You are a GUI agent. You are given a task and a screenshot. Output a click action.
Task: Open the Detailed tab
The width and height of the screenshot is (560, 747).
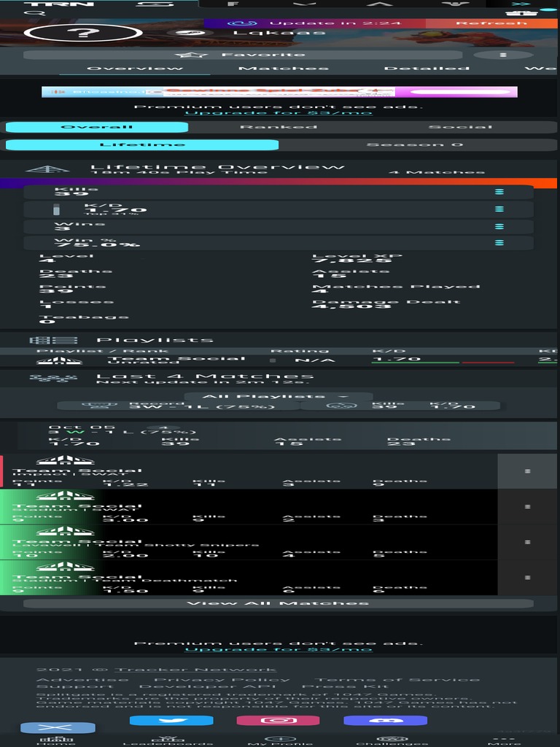tap(427, 69)
